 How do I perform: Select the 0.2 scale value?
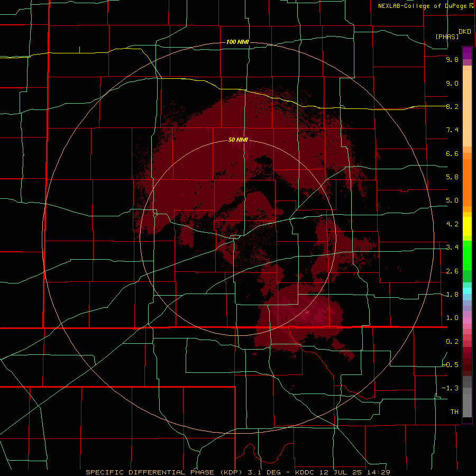click(452, 342)
